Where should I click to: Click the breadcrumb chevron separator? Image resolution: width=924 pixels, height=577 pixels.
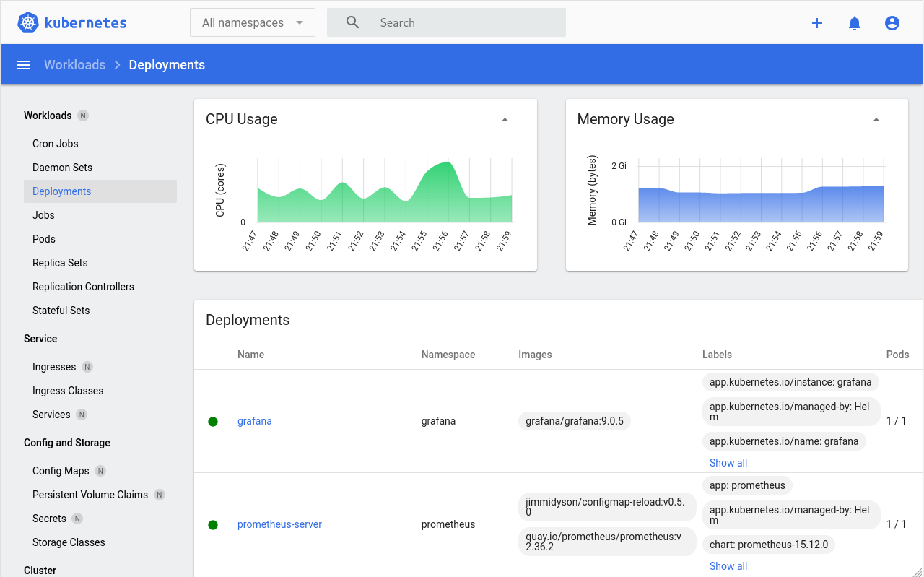pyautogui.click(x=118, y=65)
